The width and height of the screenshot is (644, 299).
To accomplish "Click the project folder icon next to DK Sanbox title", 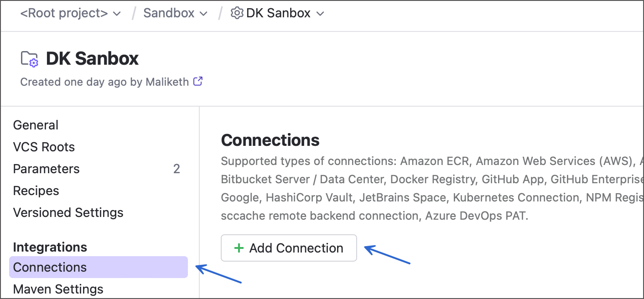I will tap(29, 58).
